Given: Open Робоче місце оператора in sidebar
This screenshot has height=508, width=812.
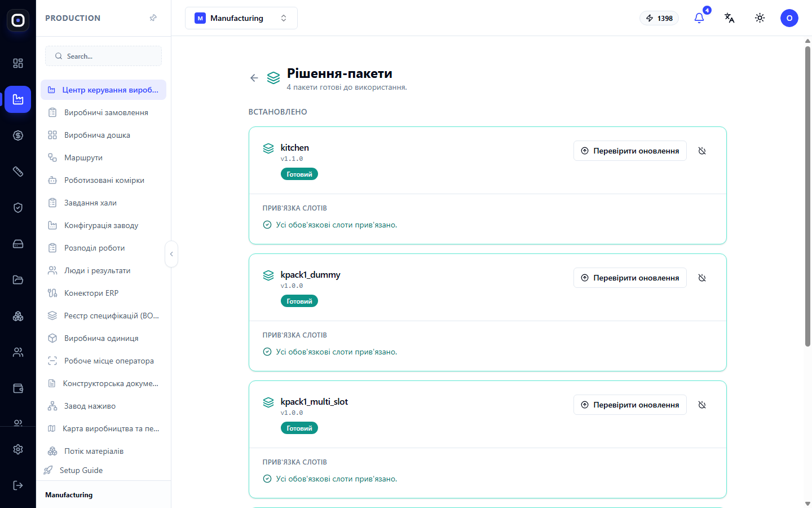Looking at the screenshot, I should pos(103,361).
